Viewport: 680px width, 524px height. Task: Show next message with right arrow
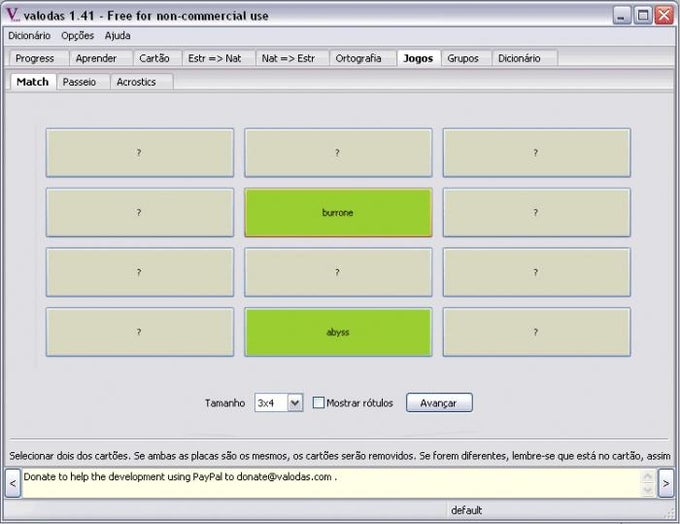pyautogui.click(x=666, y=483)
